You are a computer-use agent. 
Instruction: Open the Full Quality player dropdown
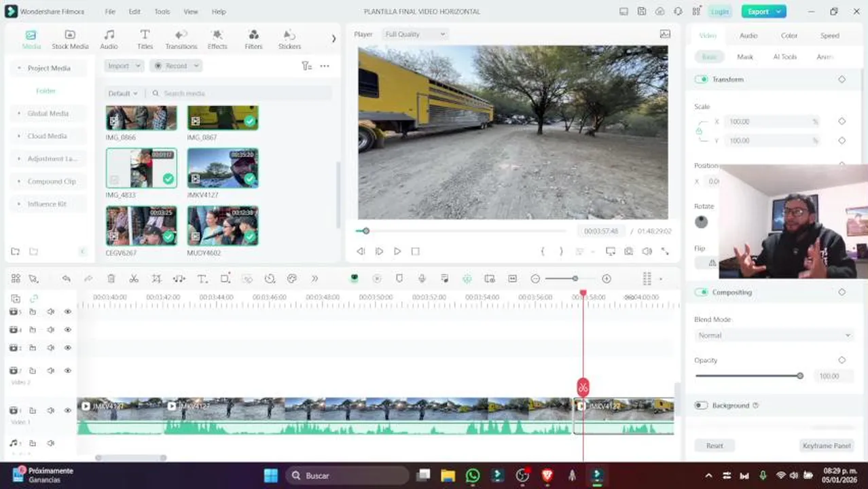[x=414, y=34]
